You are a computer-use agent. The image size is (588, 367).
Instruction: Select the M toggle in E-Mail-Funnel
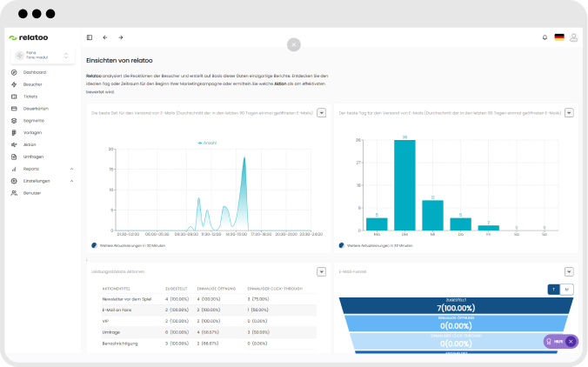click(566, 290)
